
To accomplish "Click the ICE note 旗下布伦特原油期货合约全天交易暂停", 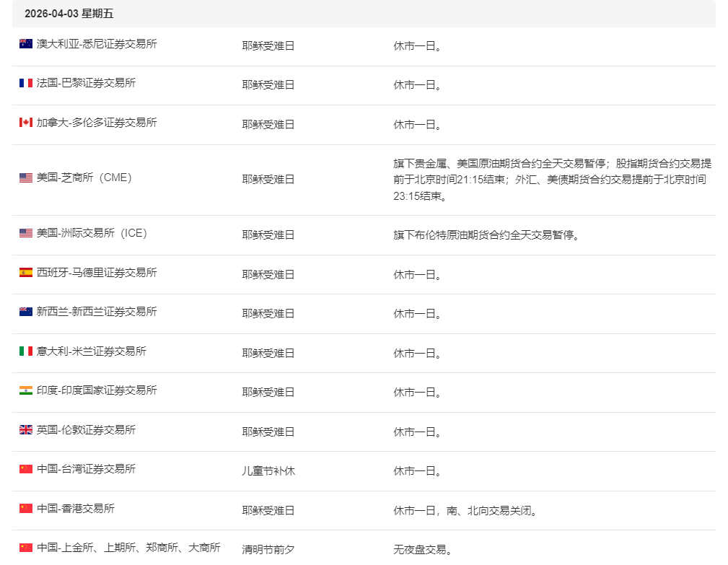I will coord(486,235).
